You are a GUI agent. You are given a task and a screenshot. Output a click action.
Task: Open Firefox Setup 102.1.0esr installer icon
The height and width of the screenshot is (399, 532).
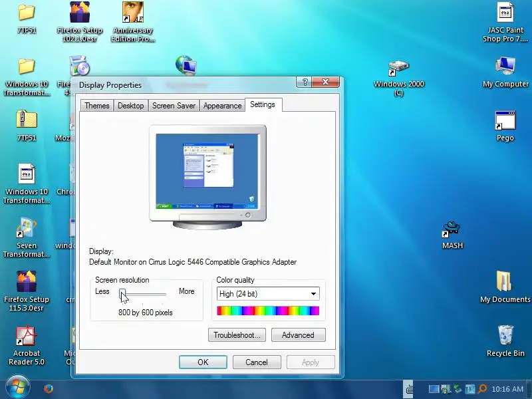pyautogui.click(x=80, y=12)
